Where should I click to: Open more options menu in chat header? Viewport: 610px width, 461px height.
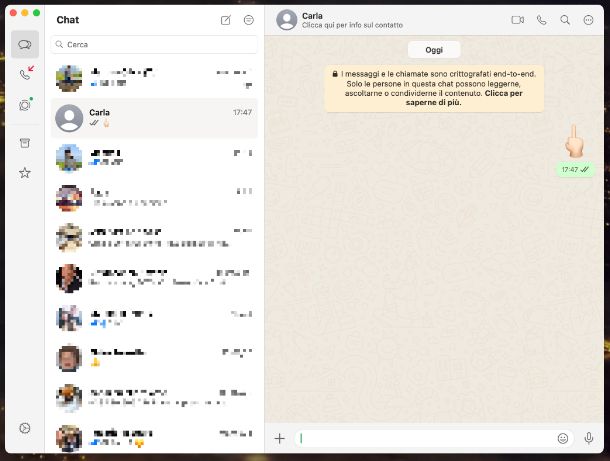click(589, 20)
